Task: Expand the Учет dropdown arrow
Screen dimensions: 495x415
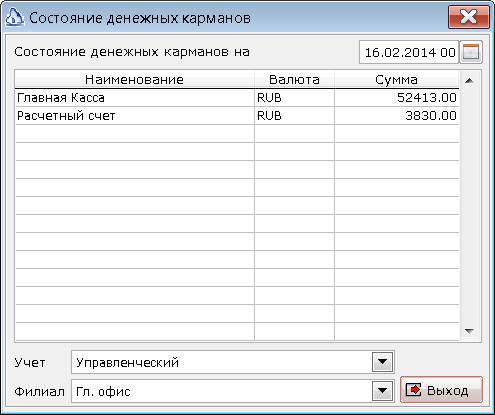Action: (382, 362)
